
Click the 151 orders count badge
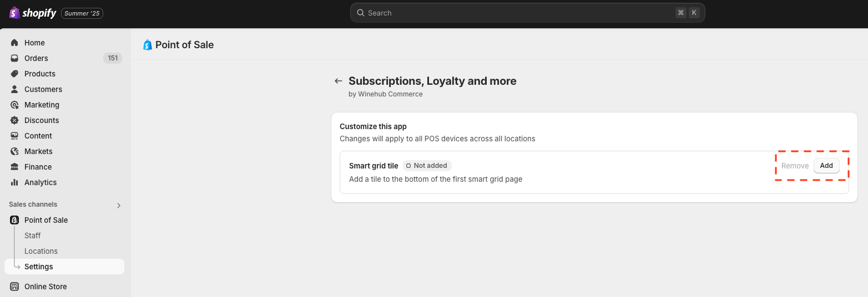point(113,58)
